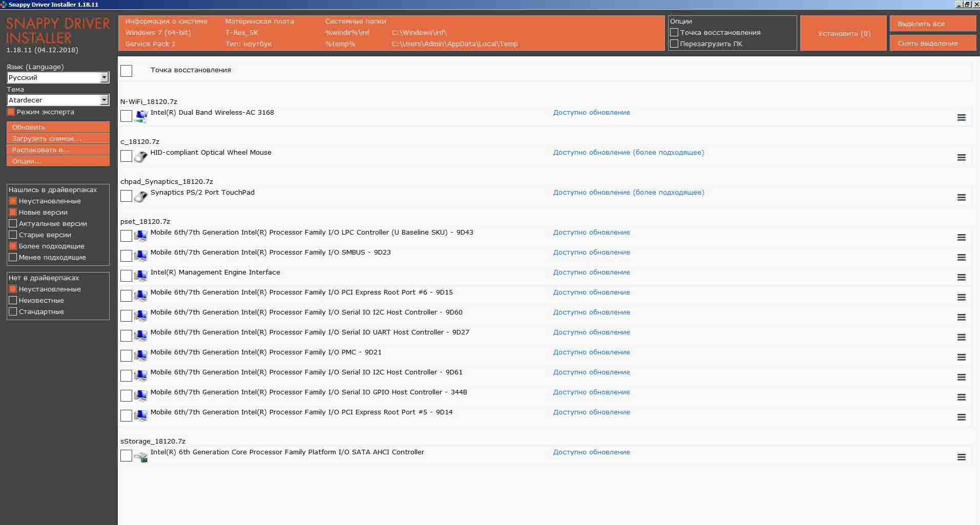Click the Snappy Driver Installer title bar icon
980x525 pixels.
(4, 4)
